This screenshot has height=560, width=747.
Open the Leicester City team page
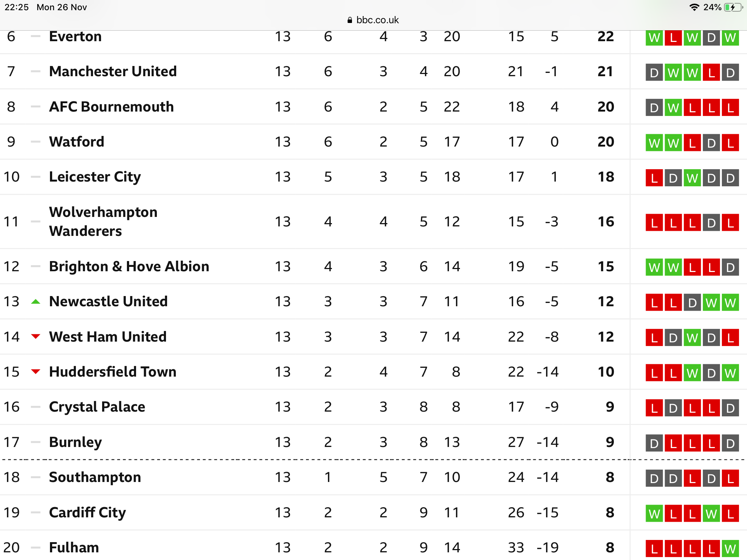95,177
